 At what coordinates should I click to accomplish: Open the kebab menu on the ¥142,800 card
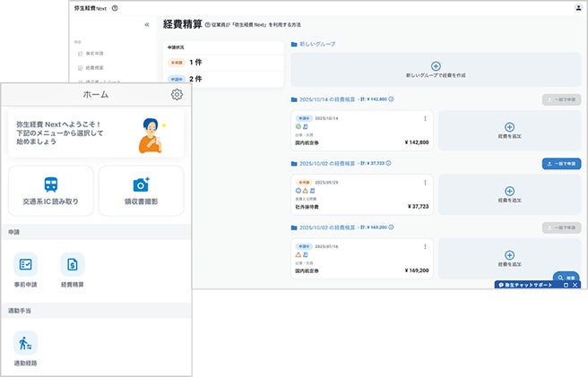point(425,118)
